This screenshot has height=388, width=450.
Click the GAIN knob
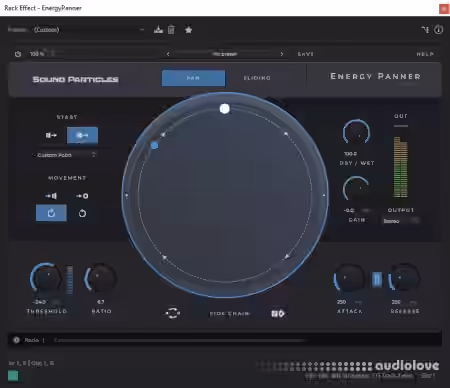(356, 190)
